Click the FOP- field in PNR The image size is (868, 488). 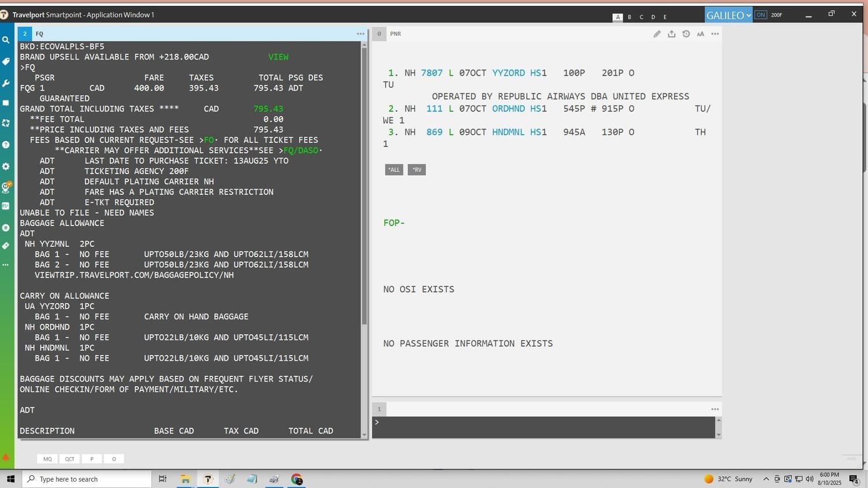tap(394, 223)
